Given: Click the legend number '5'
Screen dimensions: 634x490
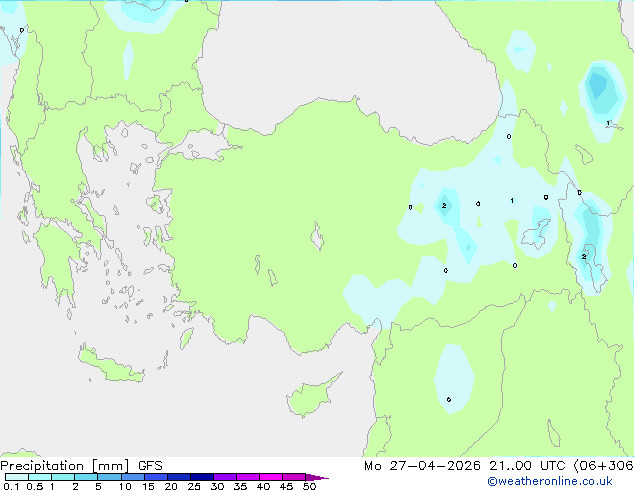Looking at the screenshot, I should click(x=98, y=486).
